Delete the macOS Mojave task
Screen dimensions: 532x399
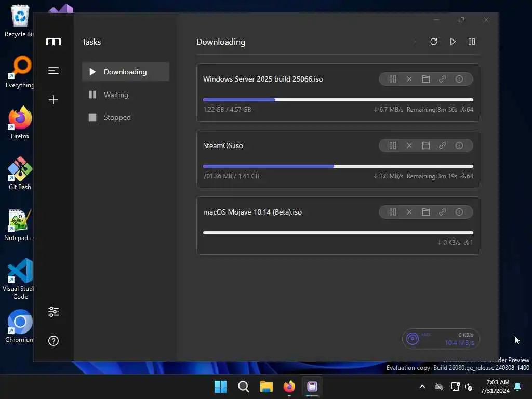tap(409, 212)
